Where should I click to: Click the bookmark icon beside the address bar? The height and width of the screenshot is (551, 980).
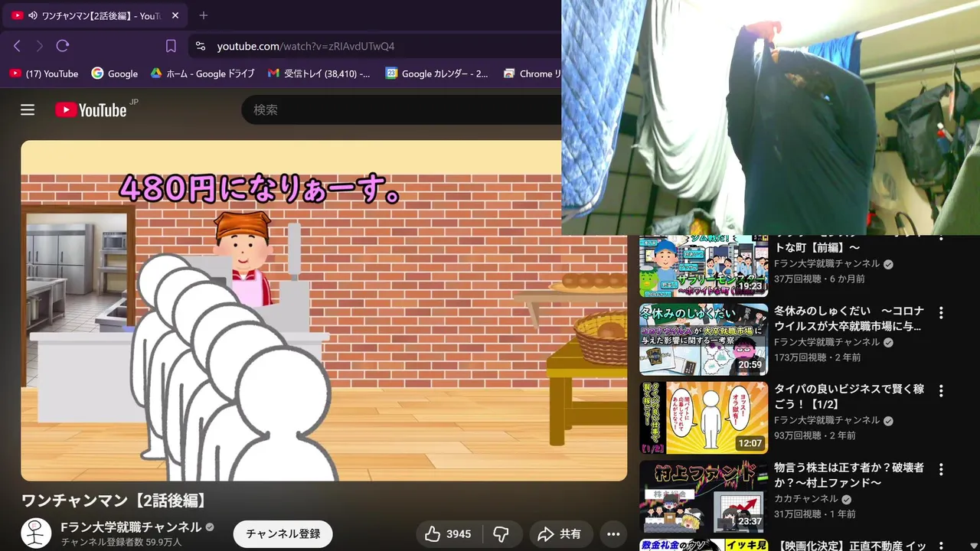point(171,46)
